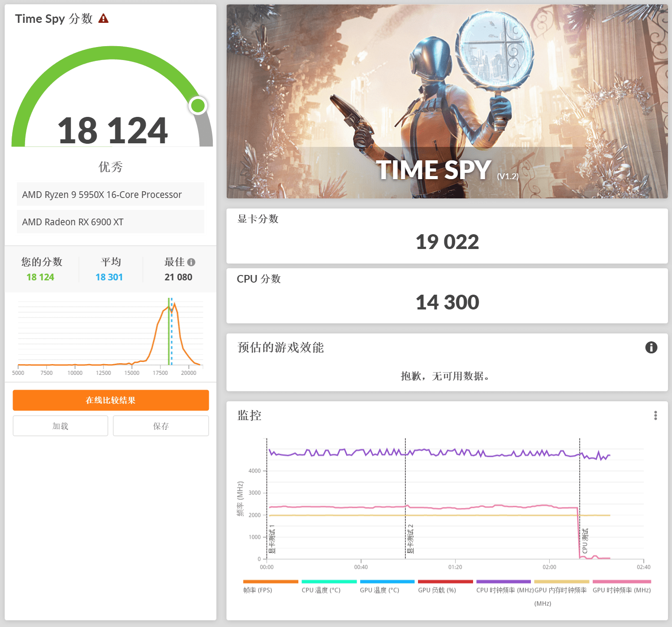Click the 抱歉，无可用数据 message
Image resolution: width=672 pixels, height=627 pixels.
click(447, 376)
